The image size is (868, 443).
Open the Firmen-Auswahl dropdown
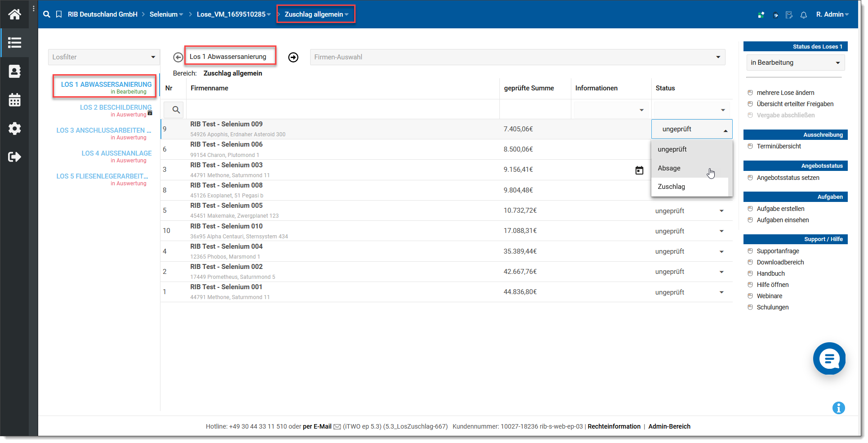(517, 57)
